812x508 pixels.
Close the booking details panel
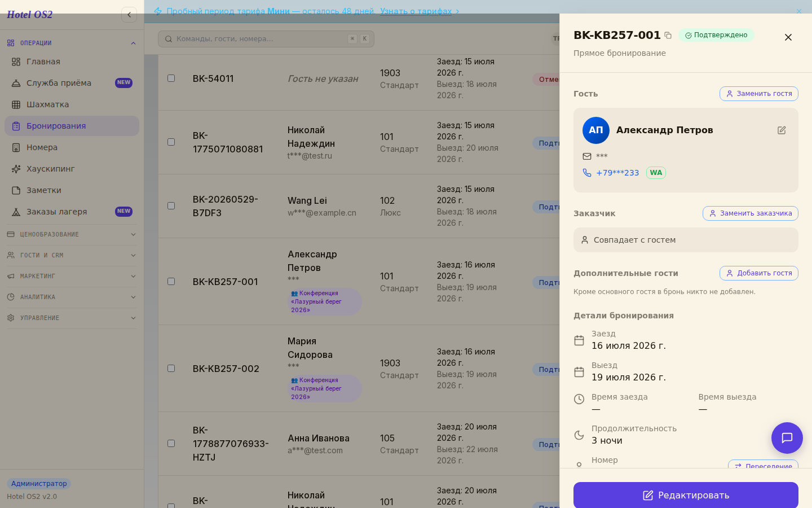(x=788, y=37)
